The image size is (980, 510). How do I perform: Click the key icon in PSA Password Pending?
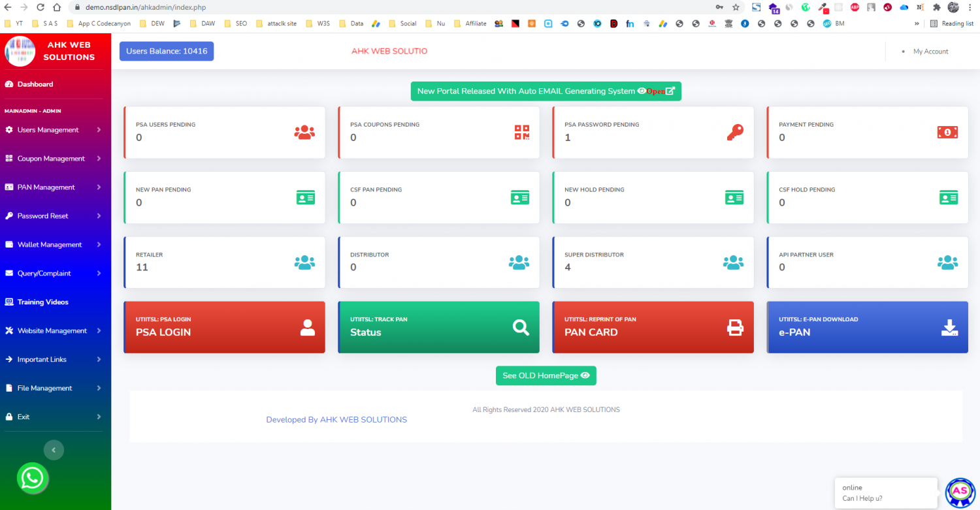tap(734, 132)
